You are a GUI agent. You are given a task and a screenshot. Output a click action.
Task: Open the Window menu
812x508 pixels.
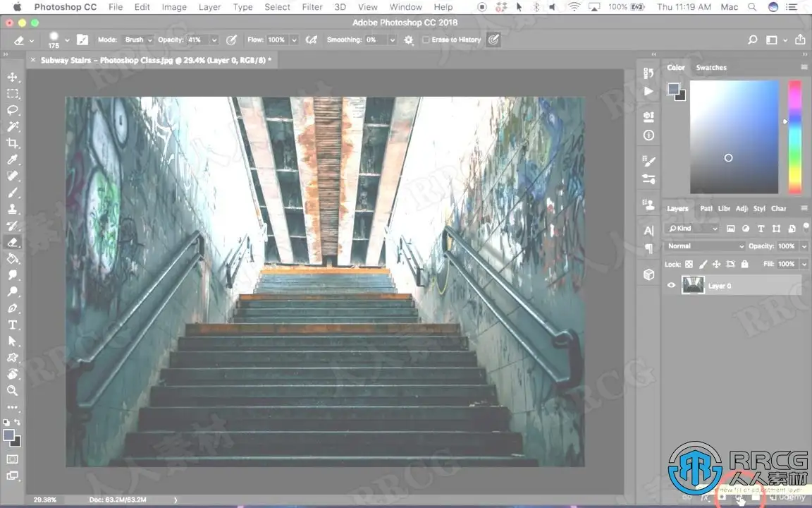[405, 7]
